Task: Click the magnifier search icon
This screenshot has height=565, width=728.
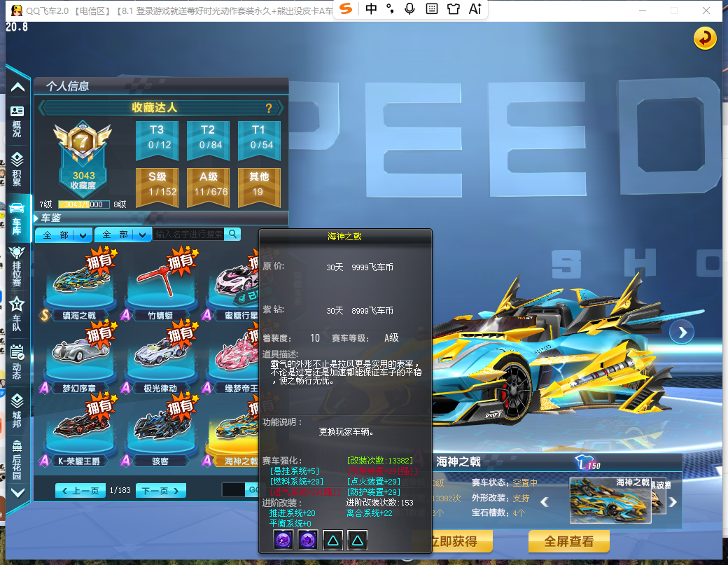Action: point(232,234)
